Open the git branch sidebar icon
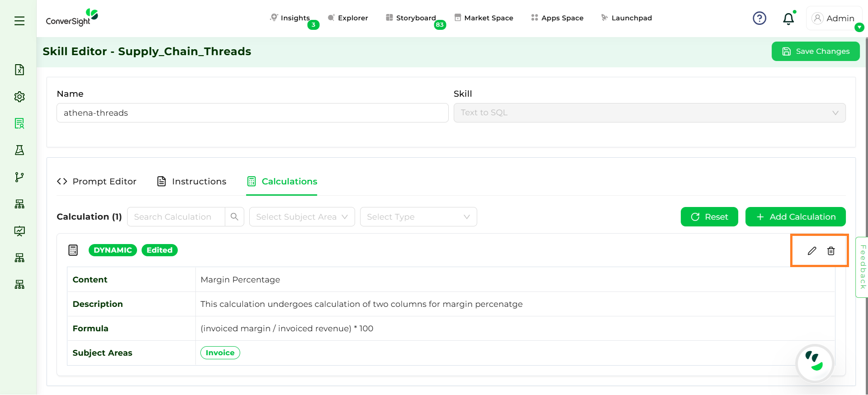 point(19,177)
